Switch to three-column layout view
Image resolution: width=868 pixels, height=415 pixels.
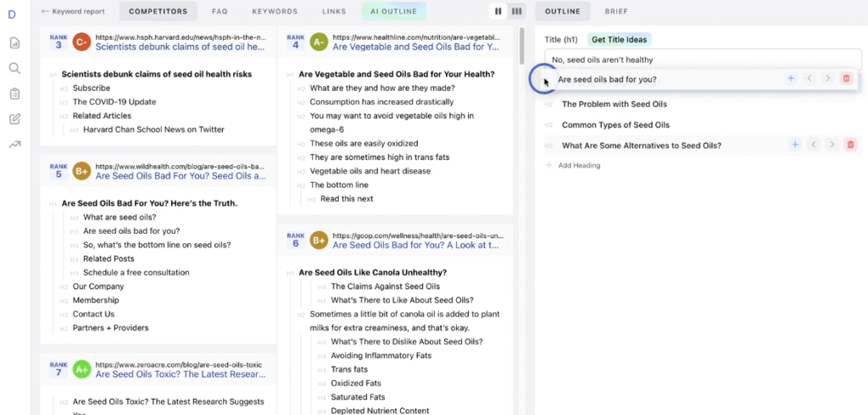516,11
